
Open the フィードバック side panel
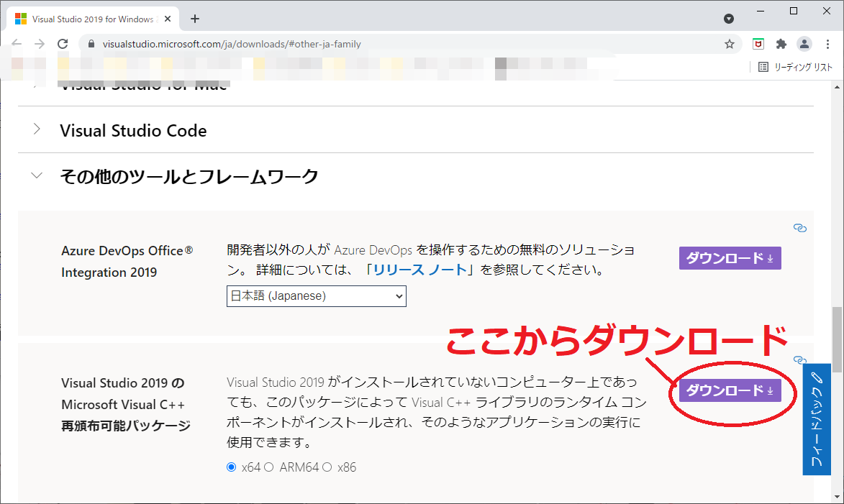[x=817, y=420]
